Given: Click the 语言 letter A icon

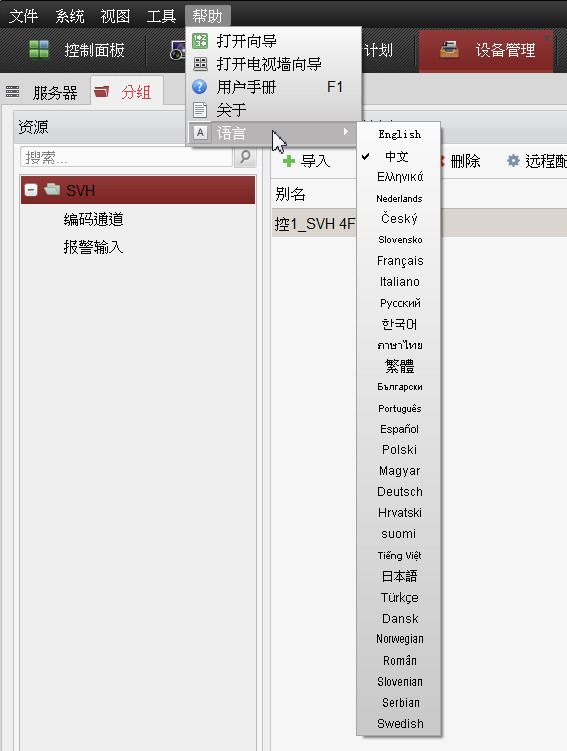Looking at the screenshot, I should [200, 133].
